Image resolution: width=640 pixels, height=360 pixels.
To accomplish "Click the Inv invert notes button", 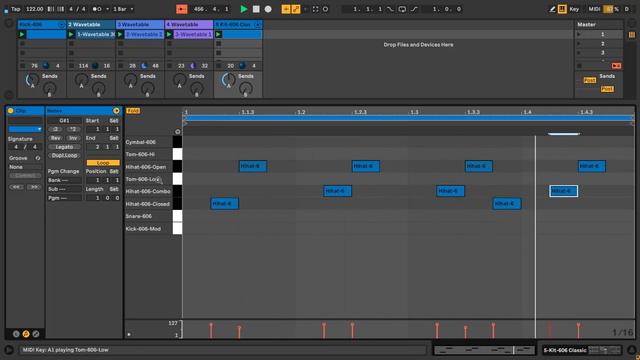I will point(73,138).
